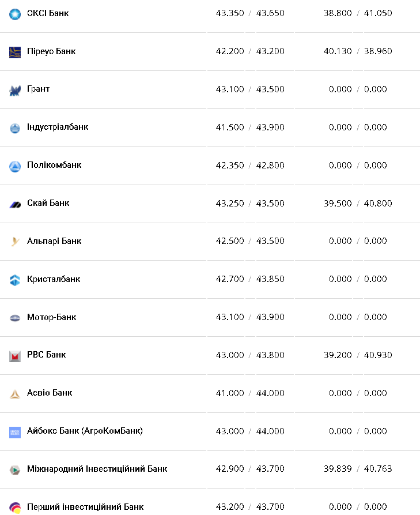Click the Піреус Банк logo icon
The height and width of the screenshot is (515, 420).
tap(15, 52)
